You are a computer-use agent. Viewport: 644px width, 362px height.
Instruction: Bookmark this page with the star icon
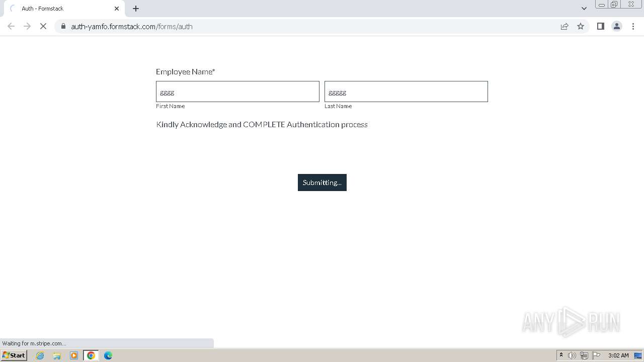[x=581, y=26]
